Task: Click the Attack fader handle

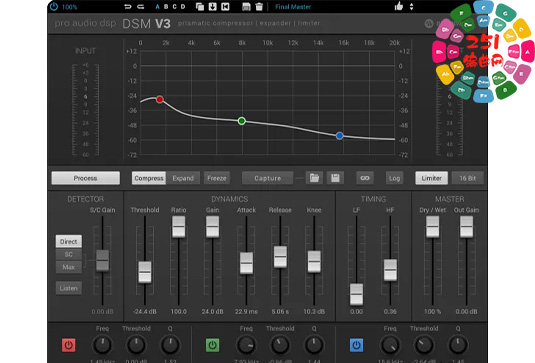Action: [x=246, y=263]
